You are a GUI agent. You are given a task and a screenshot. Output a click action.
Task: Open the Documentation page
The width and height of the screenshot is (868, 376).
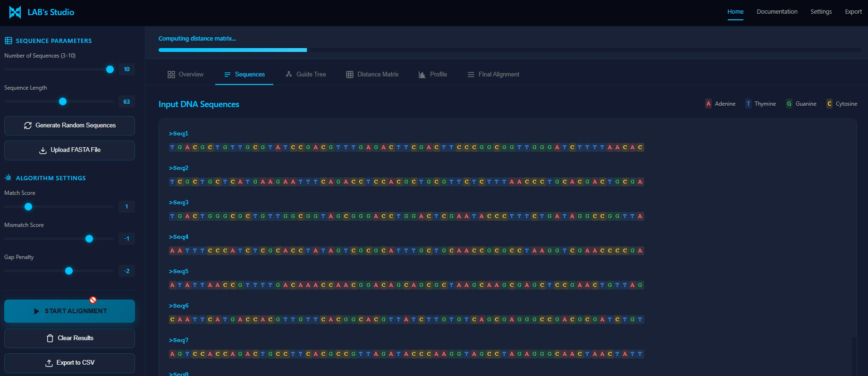pyautogui.click(x=777, y=12)
